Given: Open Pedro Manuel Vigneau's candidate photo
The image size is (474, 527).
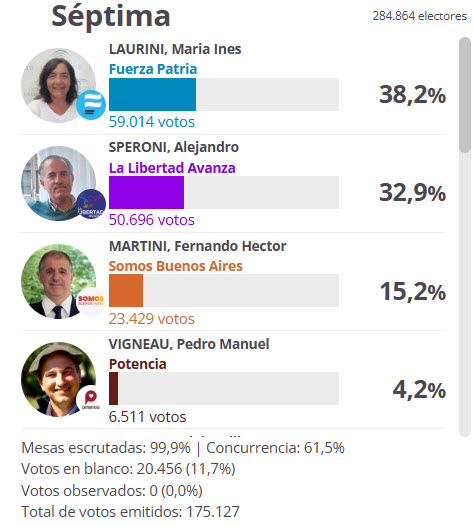Looking at the screenshot, I should coord(58,380).
